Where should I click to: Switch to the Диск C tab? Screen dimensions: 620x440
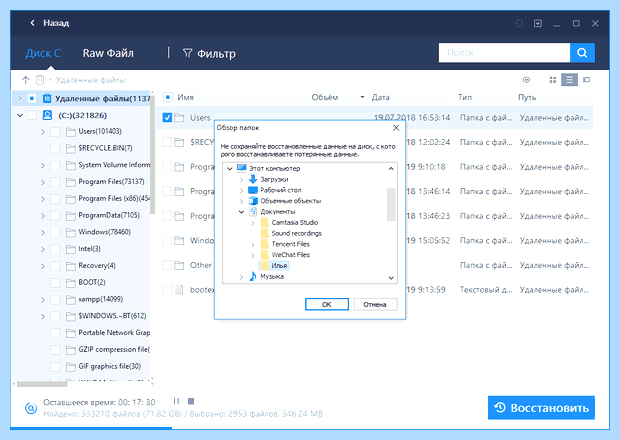[x=43, y=53]
